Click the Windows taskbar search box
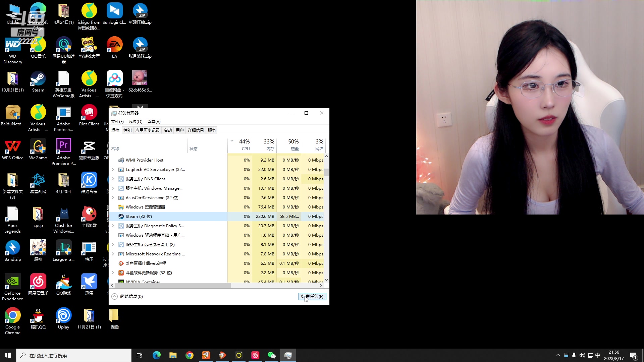644x362 pixels. click(x=74, y=355)
